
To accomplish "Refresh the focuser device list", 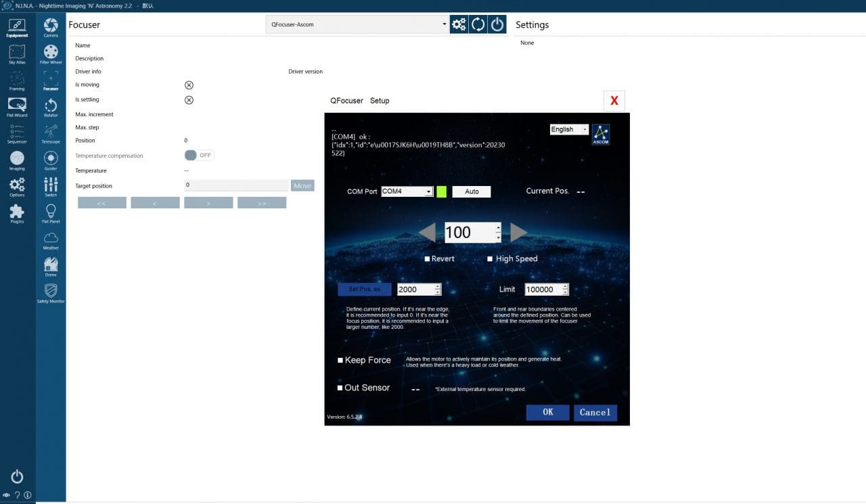I will (478, 24).
